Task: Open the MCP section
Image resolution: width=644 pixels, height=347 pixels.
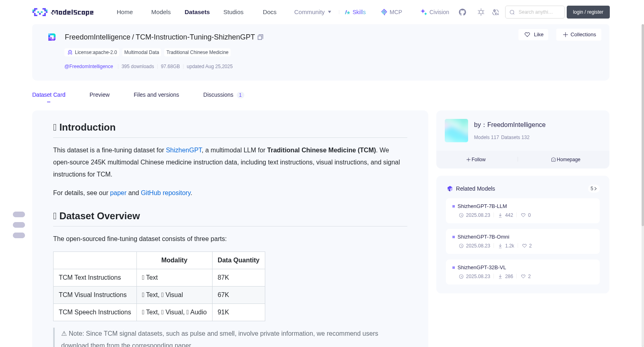Action: coord(391,12)
